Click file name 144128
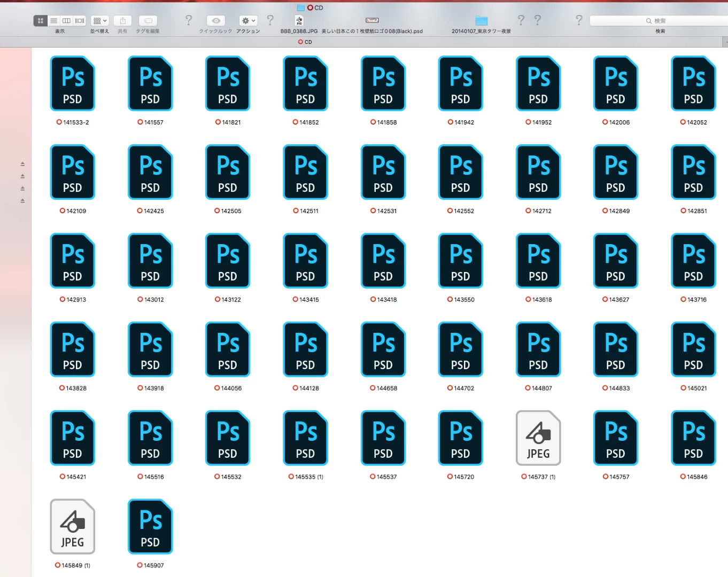This screenshot has height=577, width=728. click(x=309, y=388)
